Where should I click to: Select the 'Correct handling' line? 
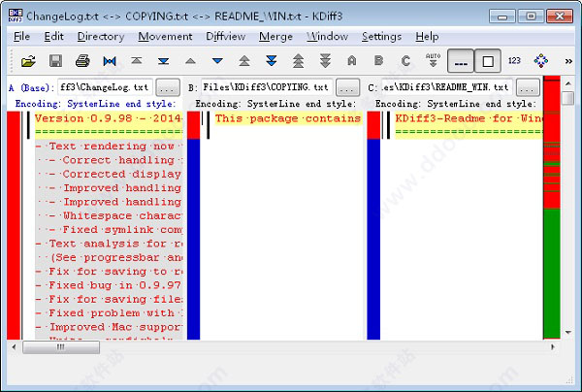pyautogui.click(x=109, y=160)
